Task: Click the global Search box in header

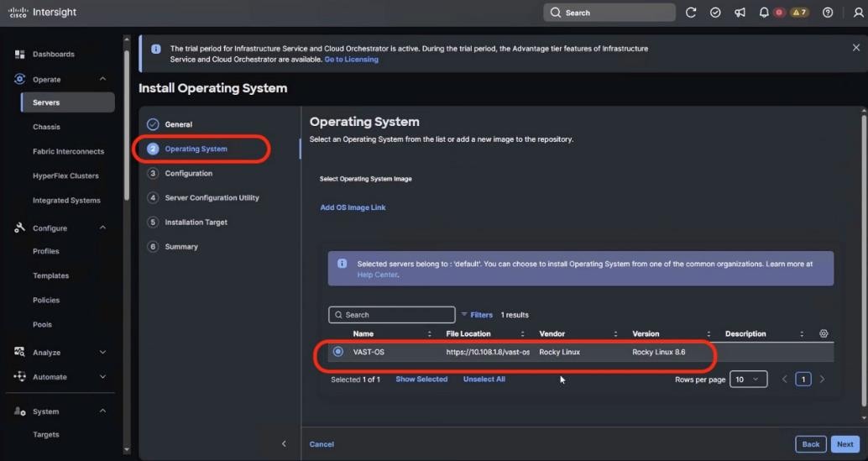Action: pyautogui.click(x=609, y=12)
